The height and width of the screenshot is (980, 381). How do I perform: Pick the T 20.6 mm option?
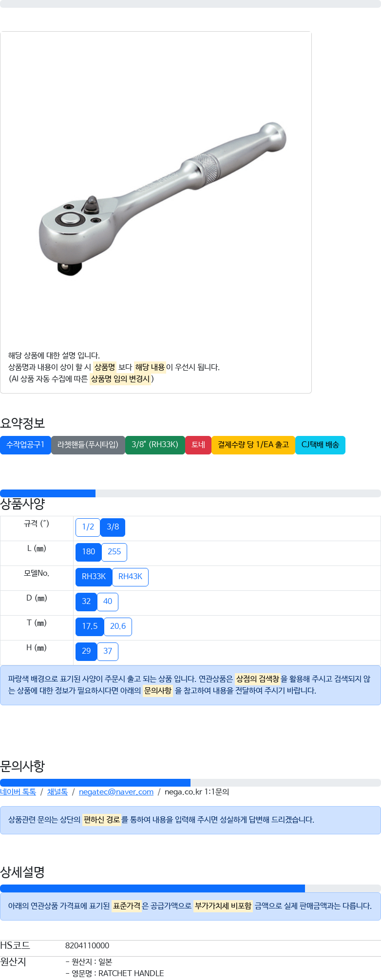[118, 626]
